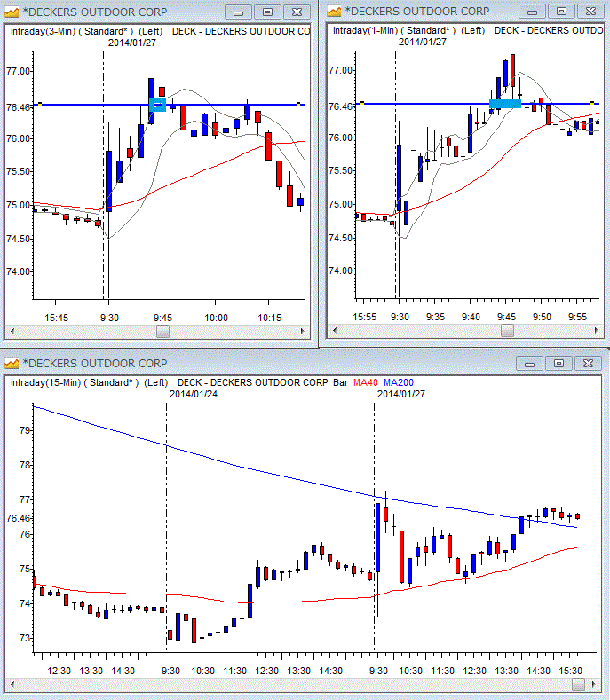Click left yellow handle of 3-Min price line

[40, 104]
